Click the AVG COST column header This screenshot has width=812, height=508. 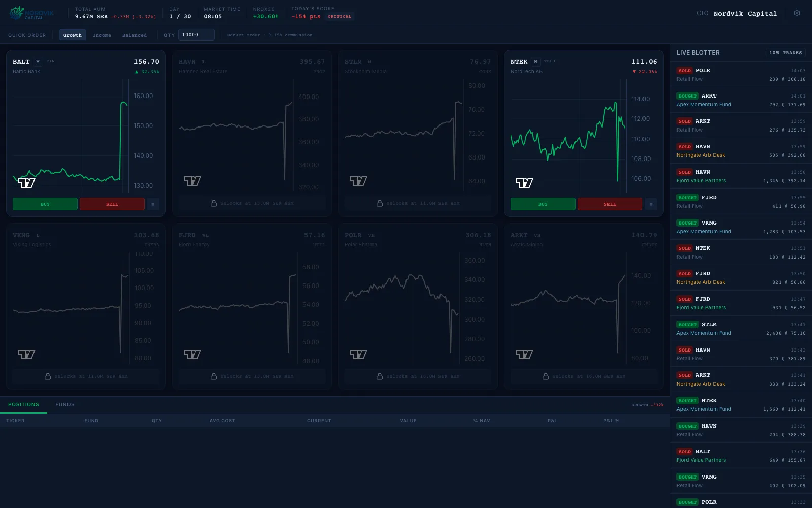(222, 421)
